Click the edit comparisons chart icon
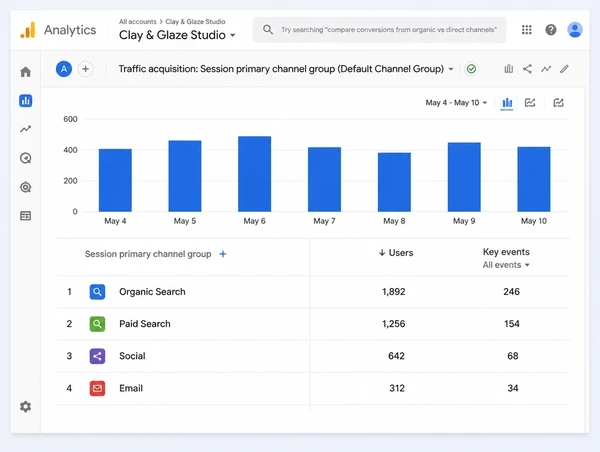 coord(509,69)
